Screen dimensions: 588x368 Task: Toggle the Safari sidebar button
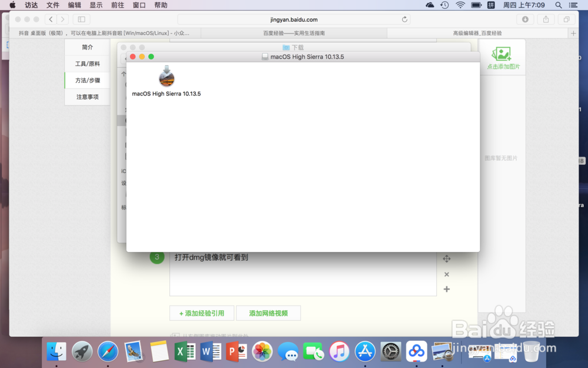(x=81, y=19)
